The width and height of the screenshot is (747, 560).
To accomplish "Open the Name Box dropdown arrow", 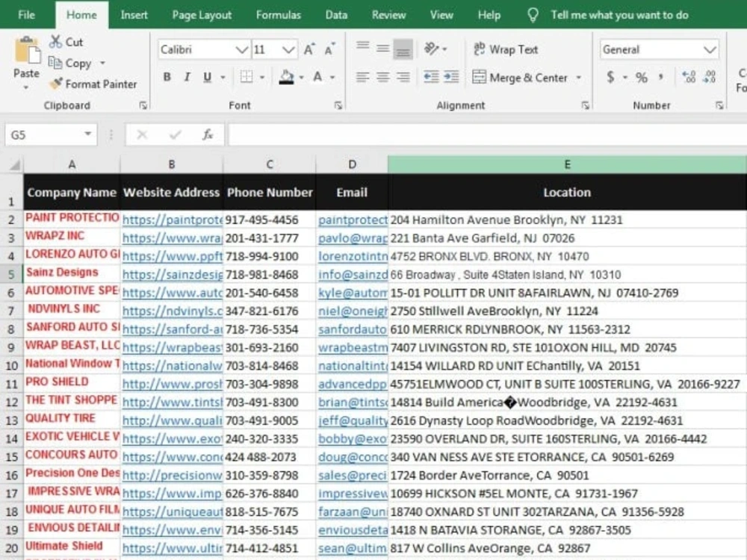I will tap(87, 134).
